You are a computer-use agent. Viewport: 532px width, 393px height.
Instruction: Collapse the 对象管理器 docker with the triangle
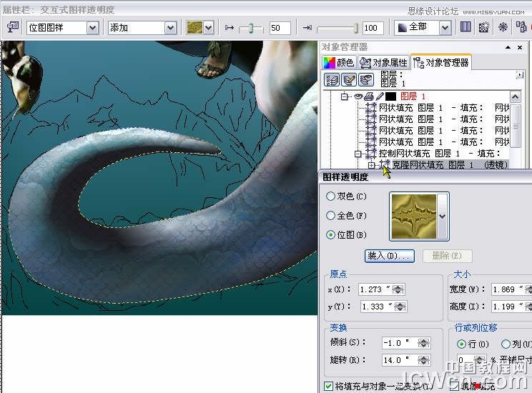click(x=508, y=47)
